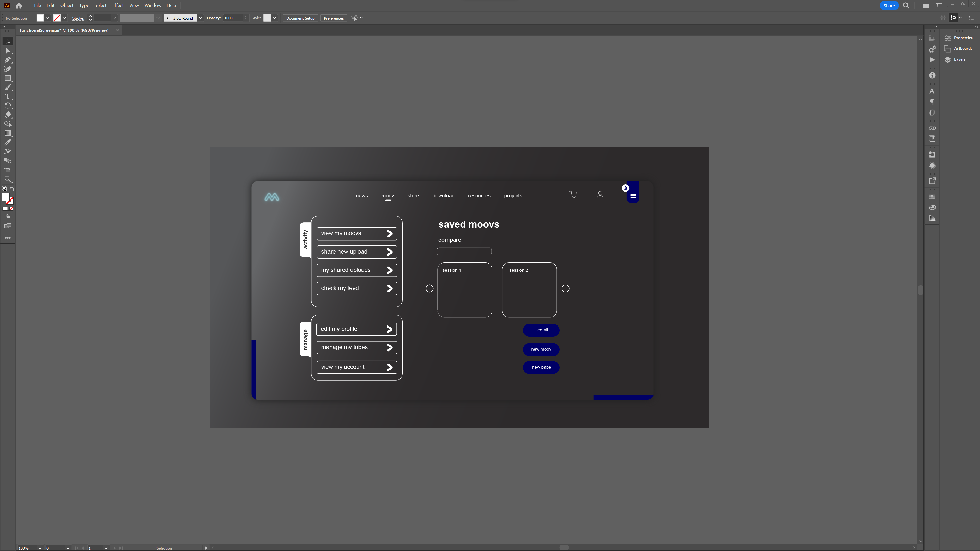Select session 1 radio button
The image size is (980, 551).
[x=429, y=289]
